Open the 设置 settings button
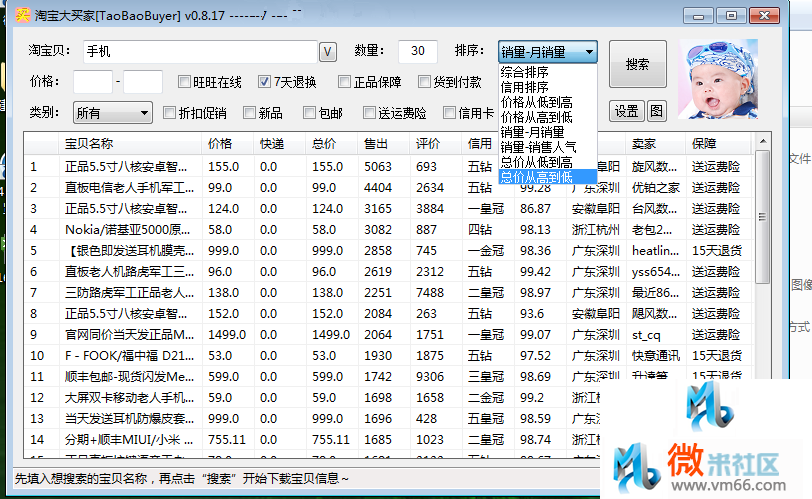This screenshot has height=499, width=812. [x=627, y=111]
